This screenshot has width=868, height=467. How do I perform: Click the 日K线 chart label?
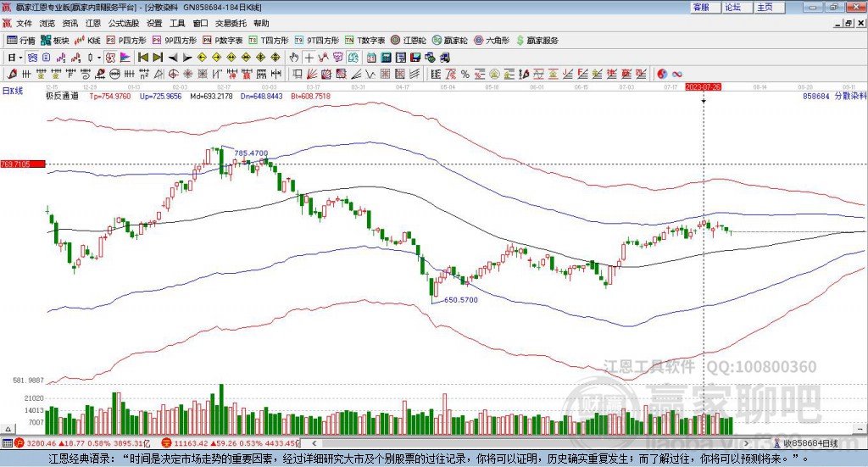coord(12,91)
